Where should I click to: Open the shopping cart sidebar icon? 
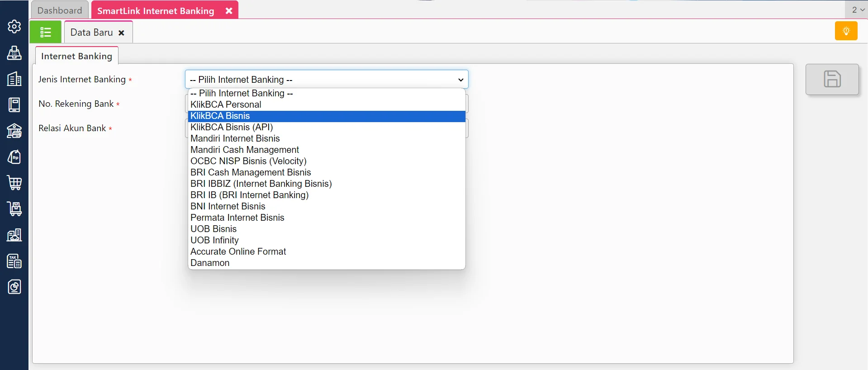point(14,183)
